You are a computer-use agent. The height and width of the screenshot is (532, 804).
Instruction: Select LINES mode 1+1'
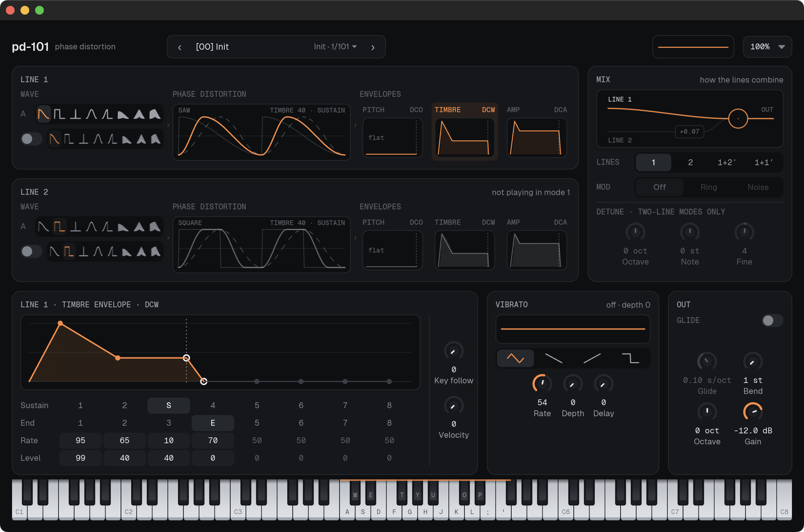pyautogui.click(x=763, y=162)
